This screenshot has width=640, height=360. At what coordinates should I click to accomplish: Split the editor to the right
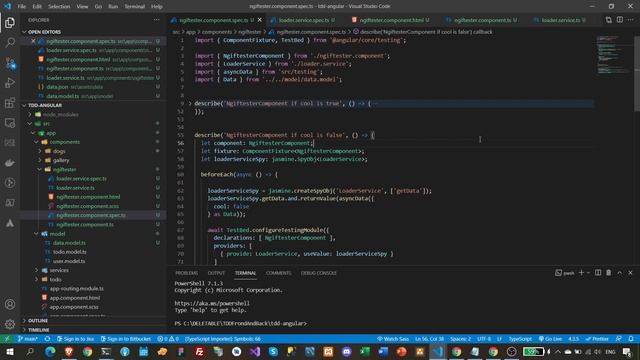click(x=620, y=20)
